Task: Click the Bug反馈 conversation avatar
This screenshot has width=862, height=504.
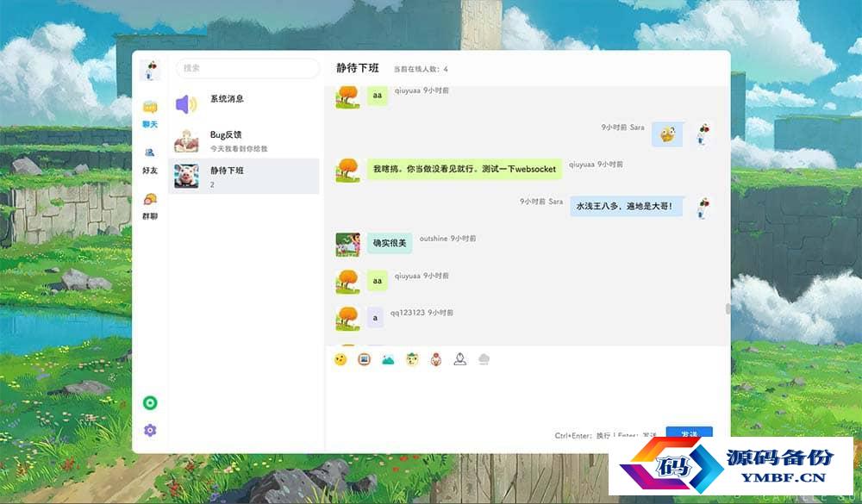Action: (x=186, y=140)
